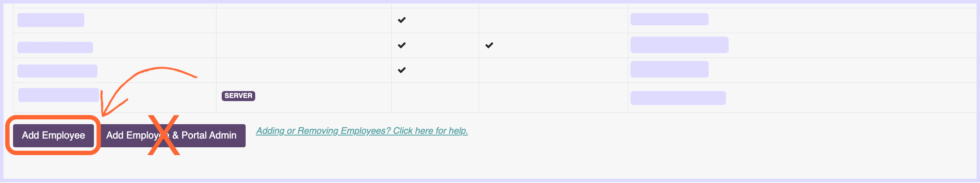Select the blurred employee name in the top visible row

point(51,20)
